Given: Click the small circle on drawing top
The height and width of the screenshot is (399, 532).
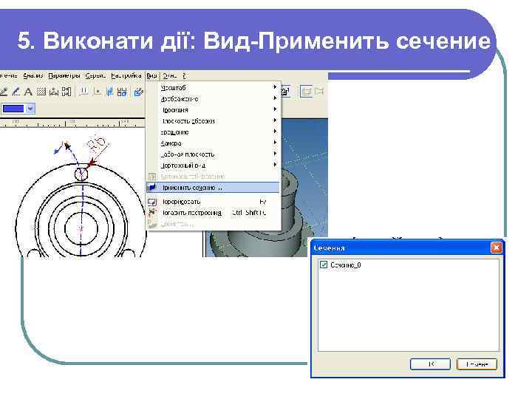Looking at the screenshot, I should 81,173.
